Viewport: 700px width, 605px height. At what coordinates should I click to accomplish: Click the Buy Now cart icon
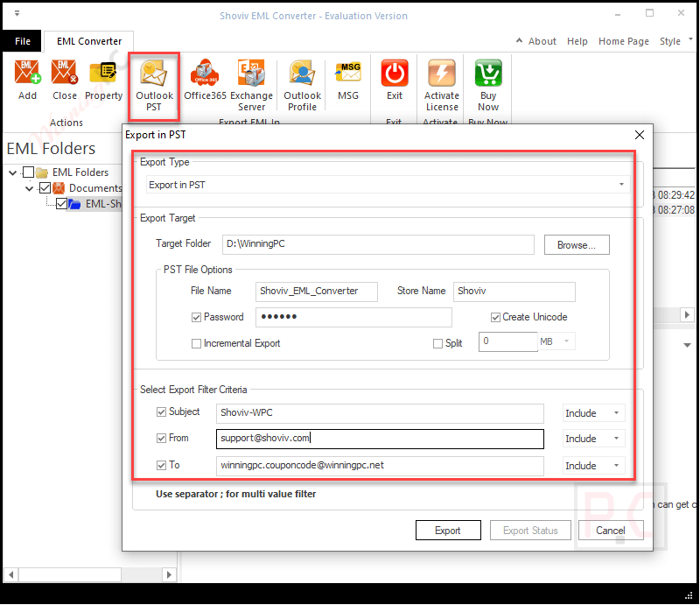488,73
